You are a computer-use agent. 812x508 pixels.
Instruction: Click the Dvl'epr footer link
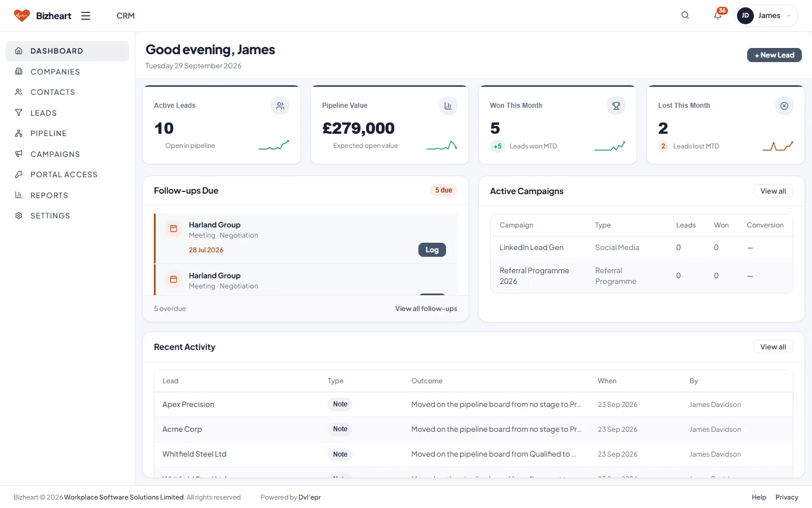click(x=310, y=497)
